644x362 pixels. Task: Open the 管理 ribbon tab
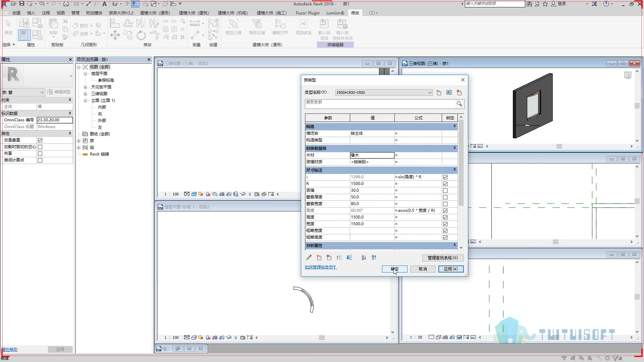click(75, 13)
